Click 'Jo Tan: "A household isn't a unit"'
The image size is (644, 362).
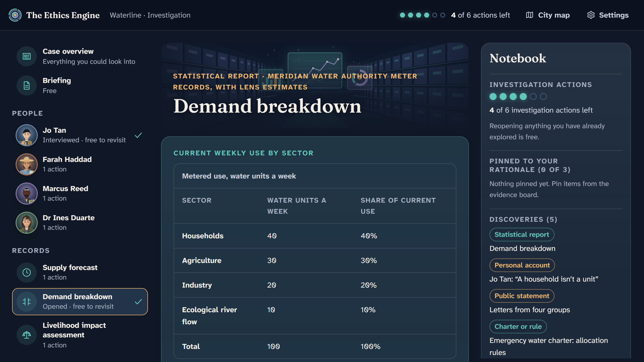(544, 279)
